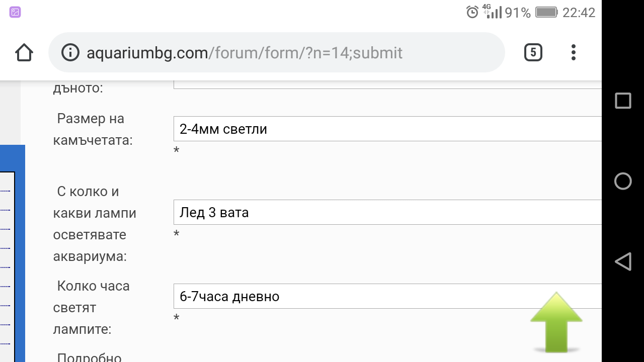The height and width of the screenshot is (362, 644).
Task: Edit the field containing '2-4мм светли'
Action: [387, 129]
